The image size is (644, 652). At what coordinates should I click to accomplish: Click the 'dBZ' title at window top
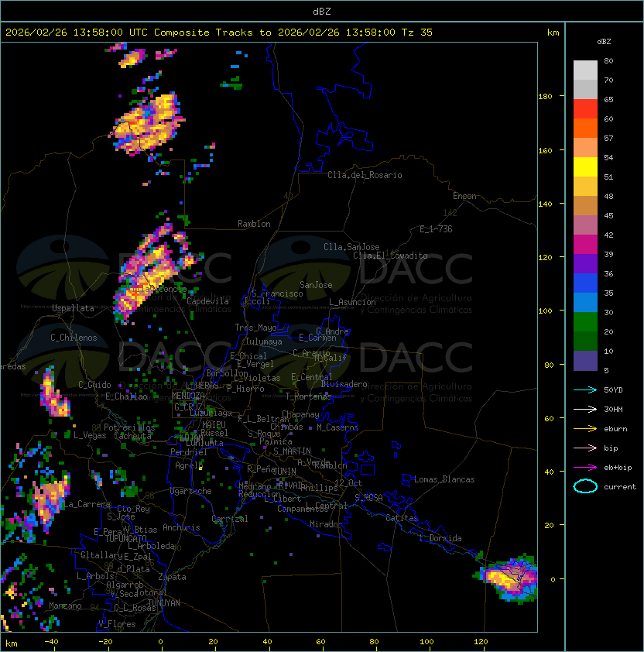pyautogui.click(x=322, y=11)
